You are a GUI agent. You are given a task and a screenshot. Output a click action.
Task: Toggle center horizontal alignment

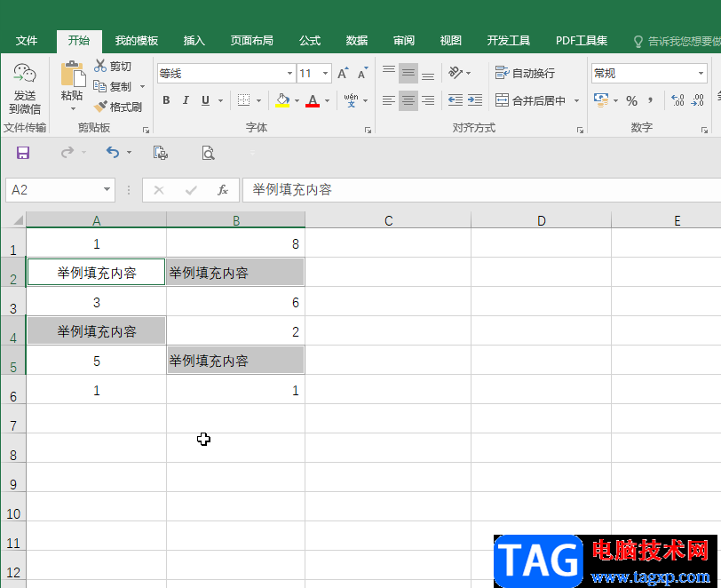[408, 99]
